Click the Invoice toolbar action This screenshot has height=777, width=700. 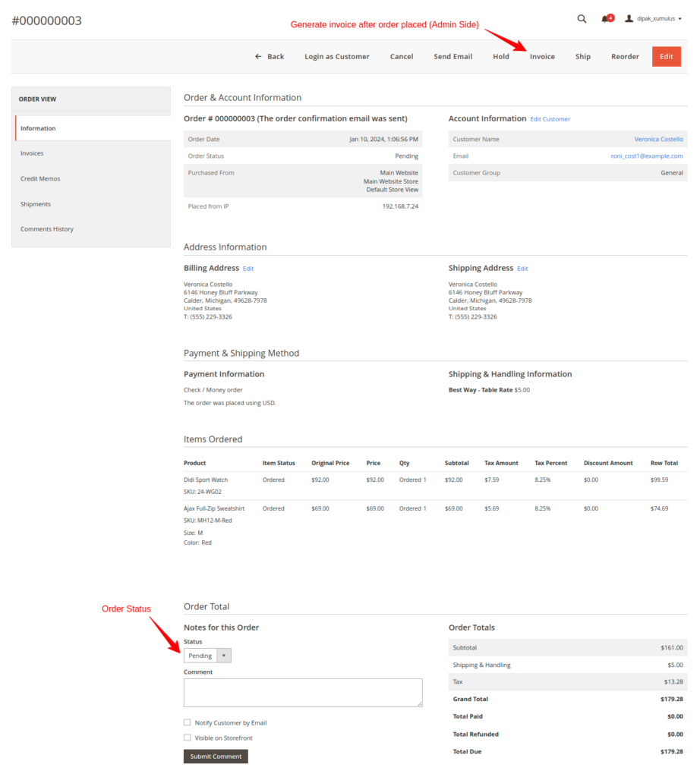click(x=542, y=56)
